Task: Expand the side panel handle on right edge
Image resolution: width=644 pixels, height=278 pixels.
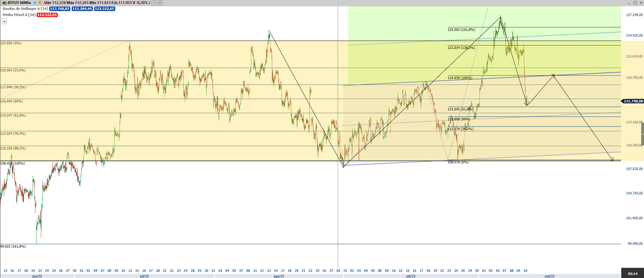Action: click(642, 135)
